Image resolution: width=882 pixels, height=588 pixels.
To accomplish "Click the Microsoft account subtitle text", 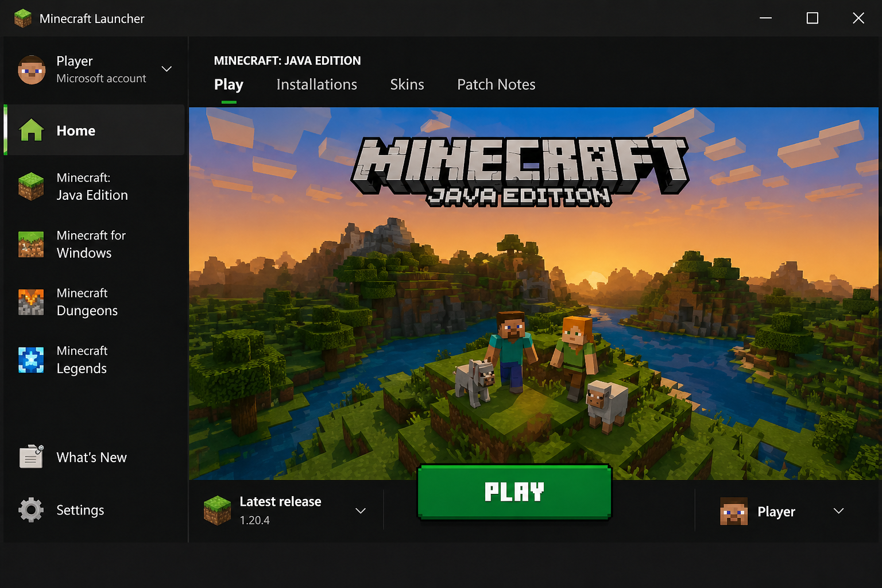I will [x=101, y=79].
